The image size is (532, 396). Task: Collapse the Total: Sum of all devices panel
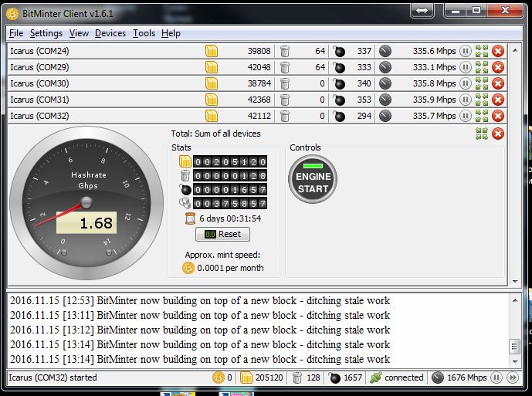(x=482, y=134)
